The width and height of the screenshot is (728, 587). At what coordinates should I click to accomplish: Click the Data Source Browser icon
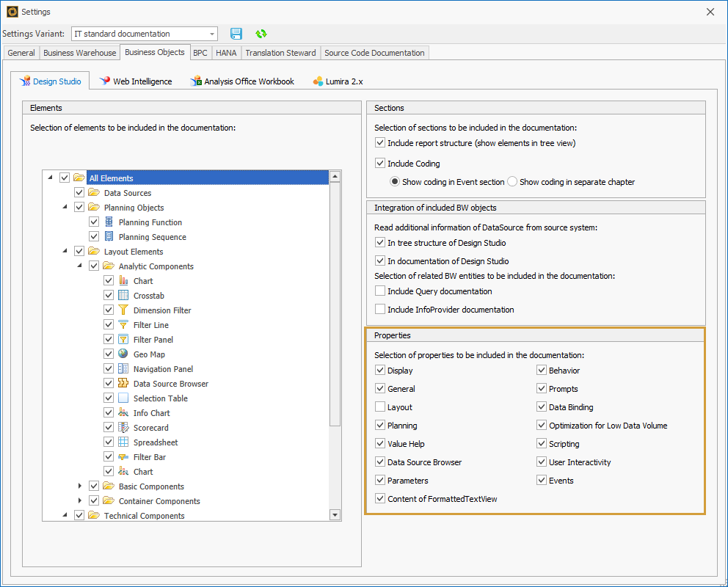(123, 383)
